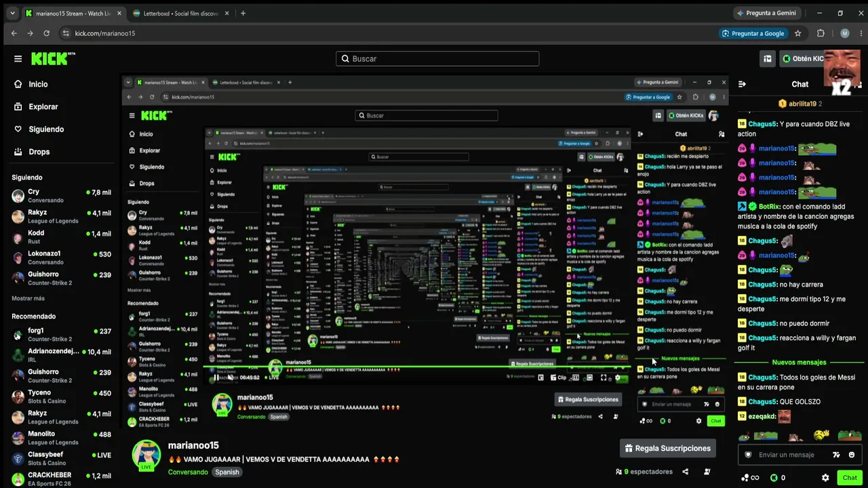Click the 9 espectadores viewer count
Image resolution: width=868 pixels, height=488 pixels.
[644, 472]
